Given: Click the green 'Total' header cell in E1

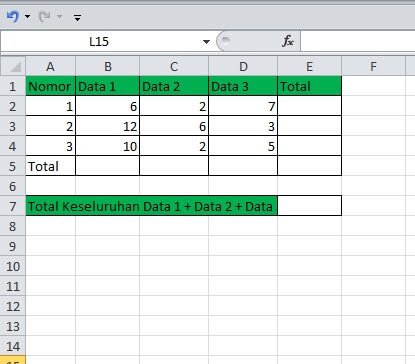Looking at the screenshot, I should point(309,86).
